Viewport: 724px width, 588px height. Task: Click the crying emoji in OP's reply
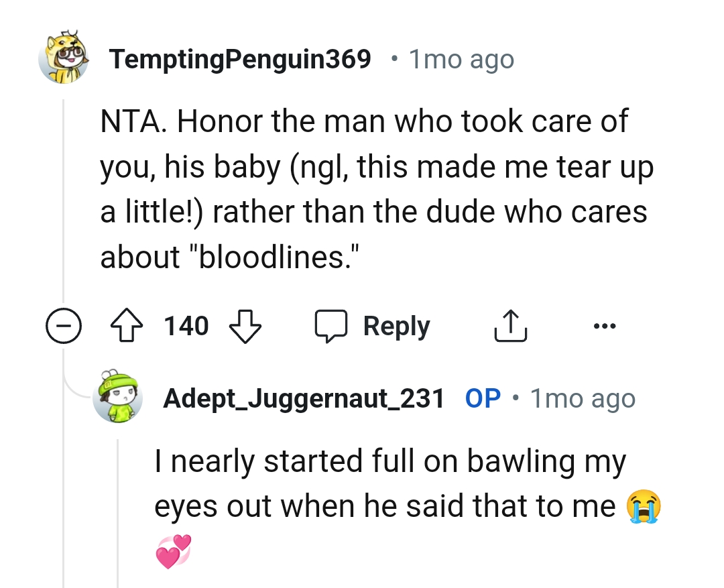[x=645, y=507]
